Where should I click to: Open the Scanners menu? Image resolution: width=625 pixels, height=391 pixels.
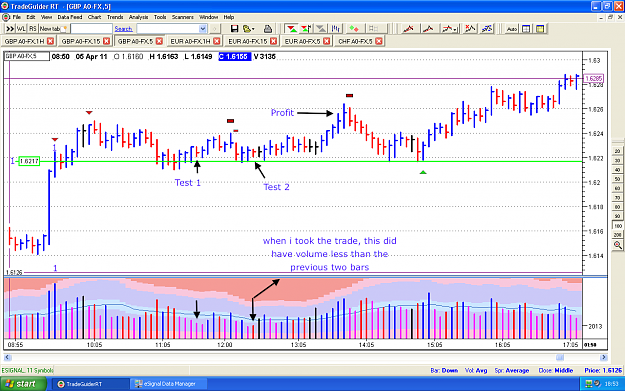pos(183,17)
